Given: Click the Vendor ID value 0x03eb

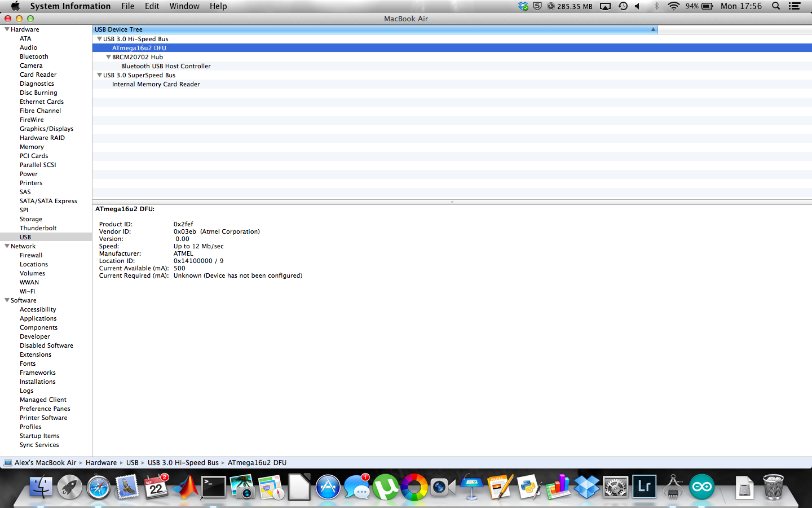Looking at the screenshot, I should pos(217,231).
